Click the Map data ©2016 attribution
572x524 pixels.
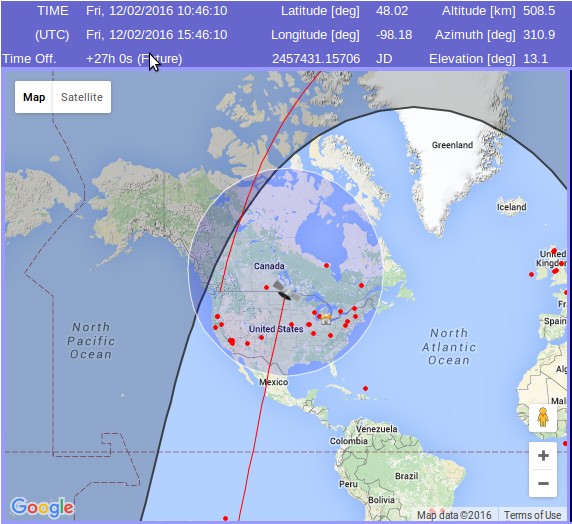(x=454, y=515)
